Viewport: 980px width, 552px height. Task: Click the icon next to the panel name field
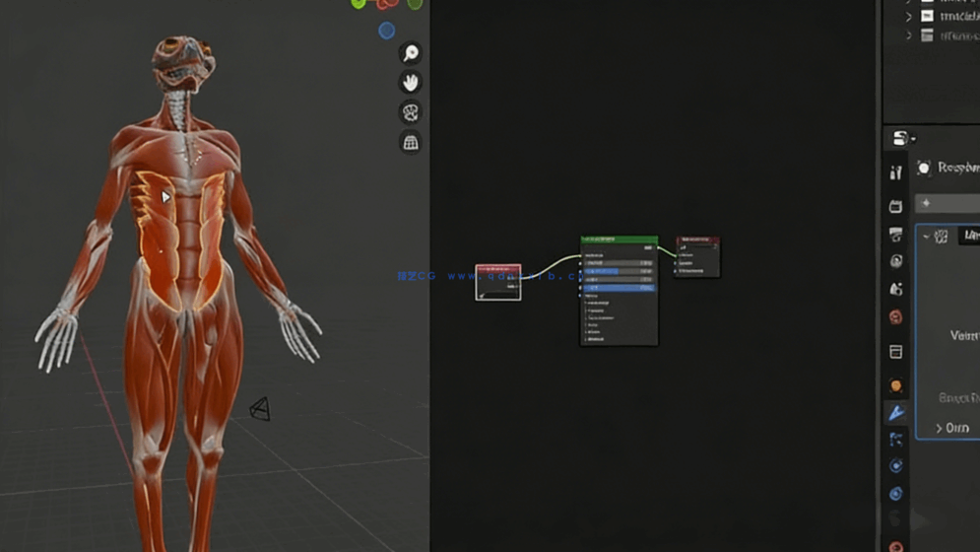(941, 236)
